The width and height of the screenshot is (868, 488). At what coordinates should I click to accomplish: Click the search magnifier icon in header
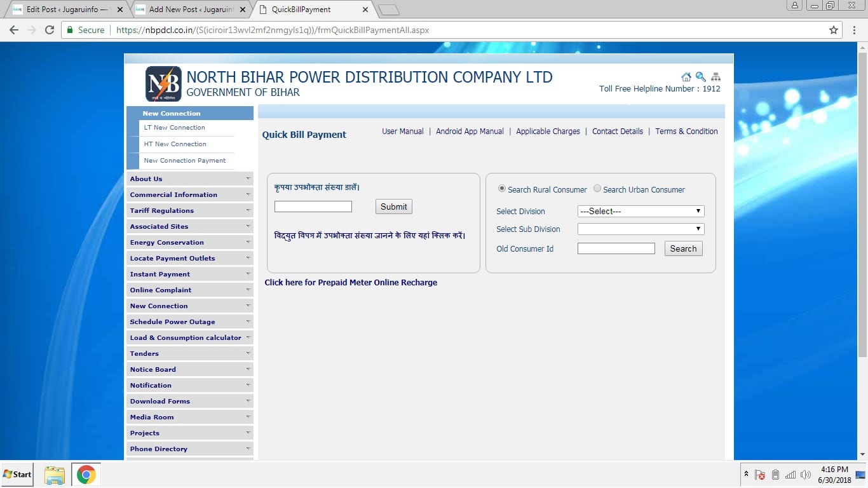pyautogui.click(x=701, y=77)
